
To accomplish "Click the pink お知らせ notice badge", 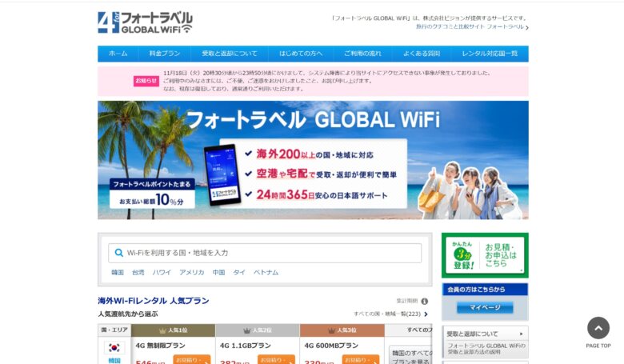I will point(146,81).
